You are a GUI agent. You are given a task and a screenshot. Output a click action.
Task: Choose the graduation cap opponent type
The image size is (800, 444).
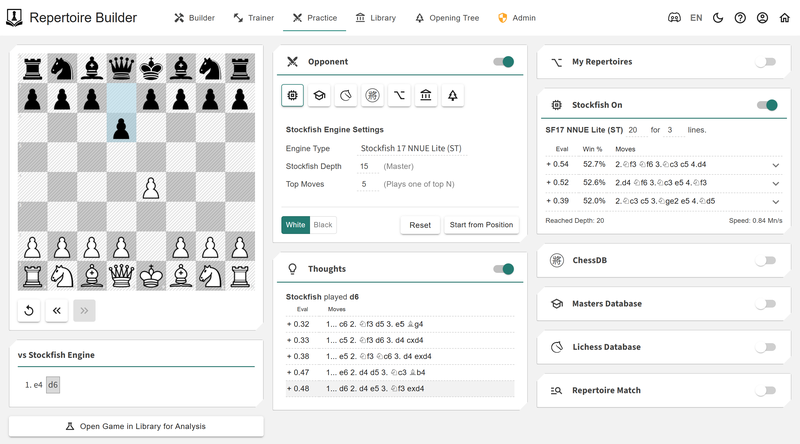(320, 95)
